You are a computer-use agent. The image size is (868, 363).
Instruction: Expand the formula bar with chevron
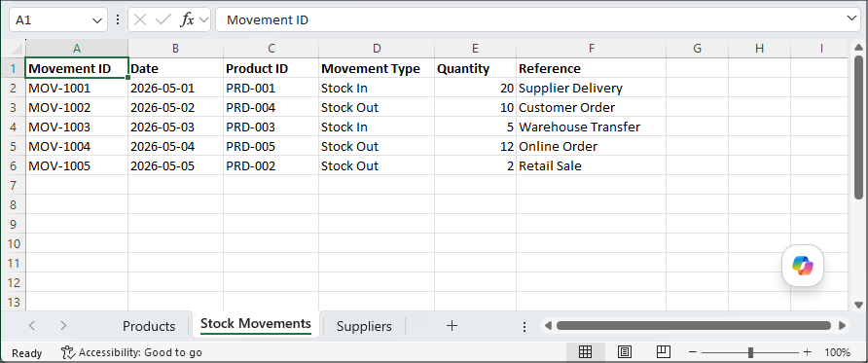[852, 18]
